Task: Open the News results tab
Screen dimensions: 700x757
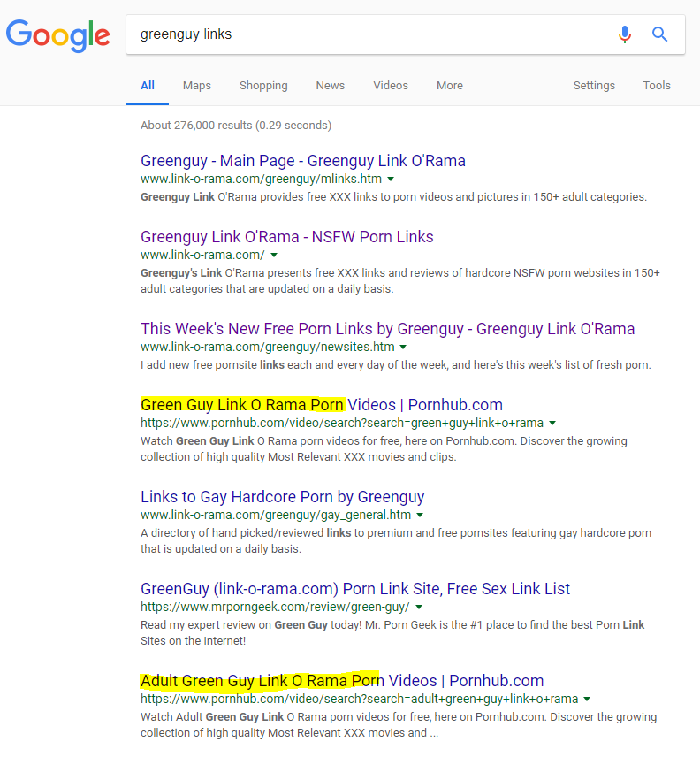Action: (x=331, y=86)
